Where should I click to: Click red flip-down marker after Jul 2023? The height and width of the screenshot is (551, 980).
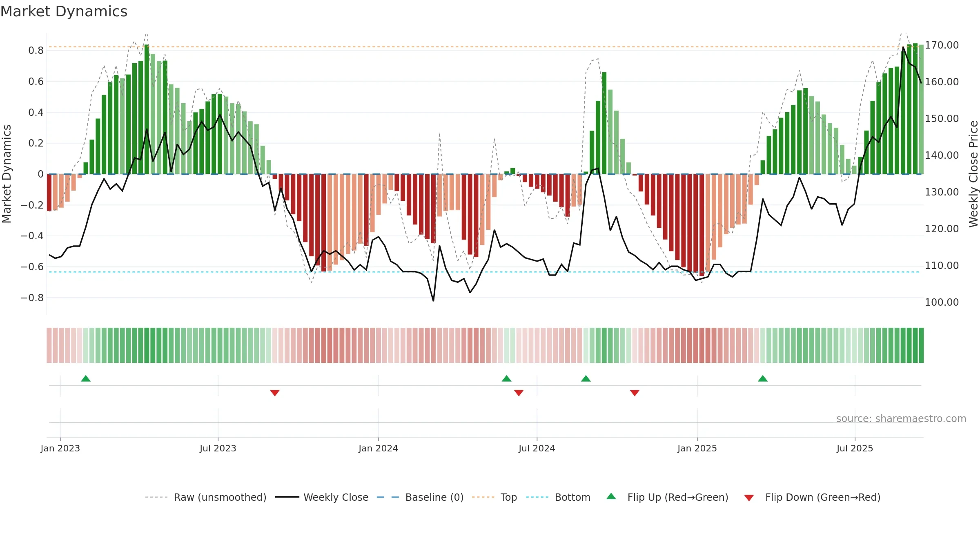(x=275, y=393)
